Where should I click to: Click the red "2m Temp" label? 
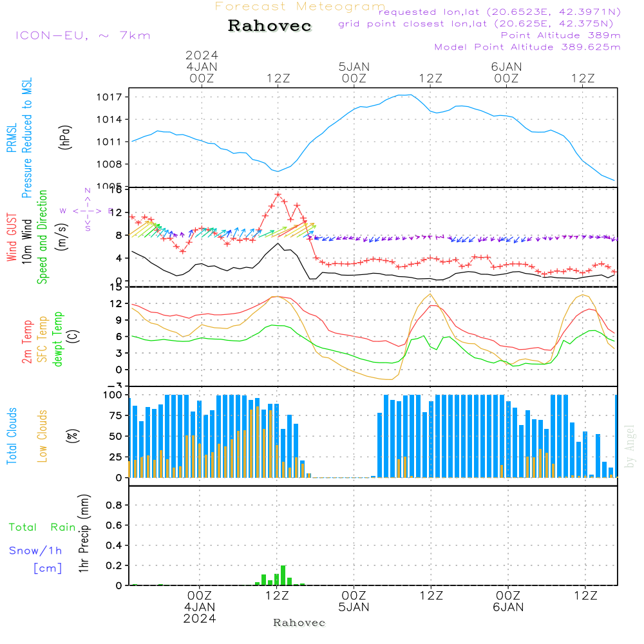click(26, 342)
